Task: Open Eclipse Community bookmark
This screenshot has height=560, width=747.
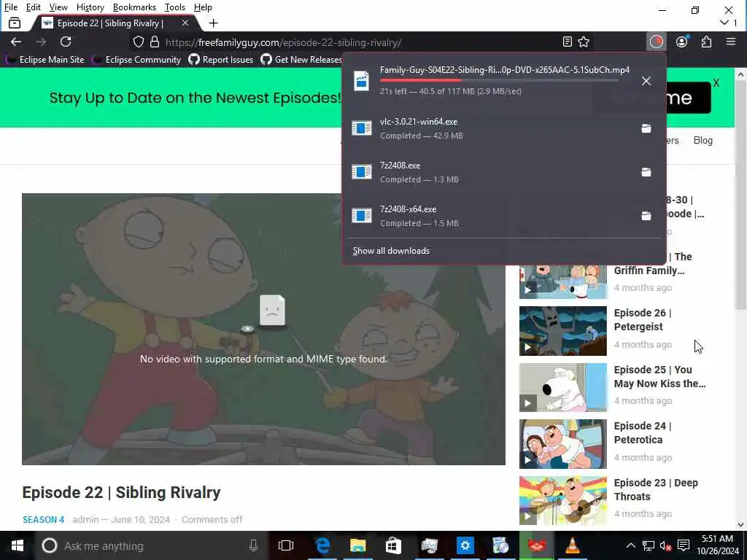Action: coord(136,60)
